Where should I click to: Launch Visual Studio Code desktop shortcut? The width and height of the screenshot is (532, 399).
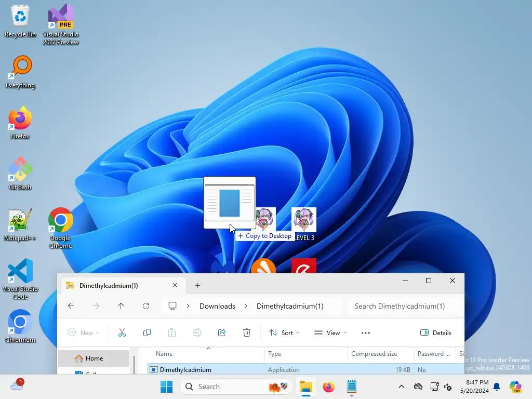(20, 279)
